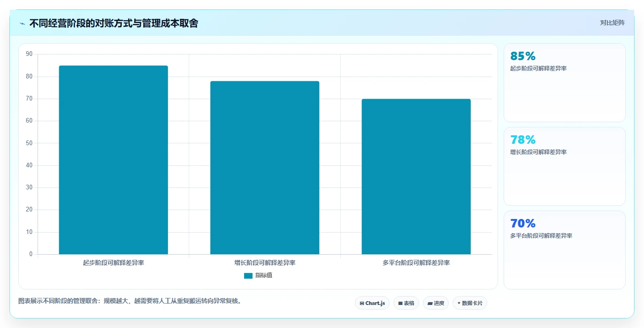The image size is (644, 328).
Task: Click 起步阶段可解释差异率 text in 85% card
Action: pos(538,69)
